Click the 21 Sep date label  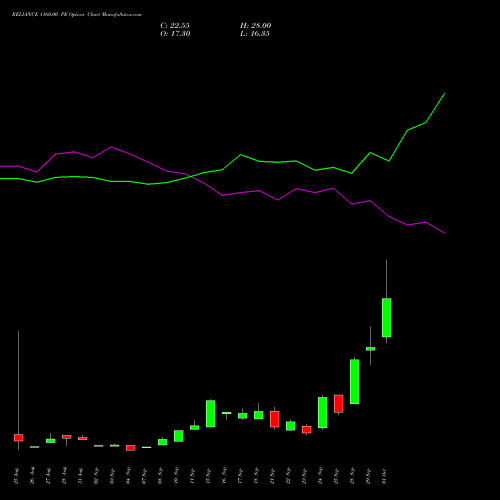pos(272,476)
